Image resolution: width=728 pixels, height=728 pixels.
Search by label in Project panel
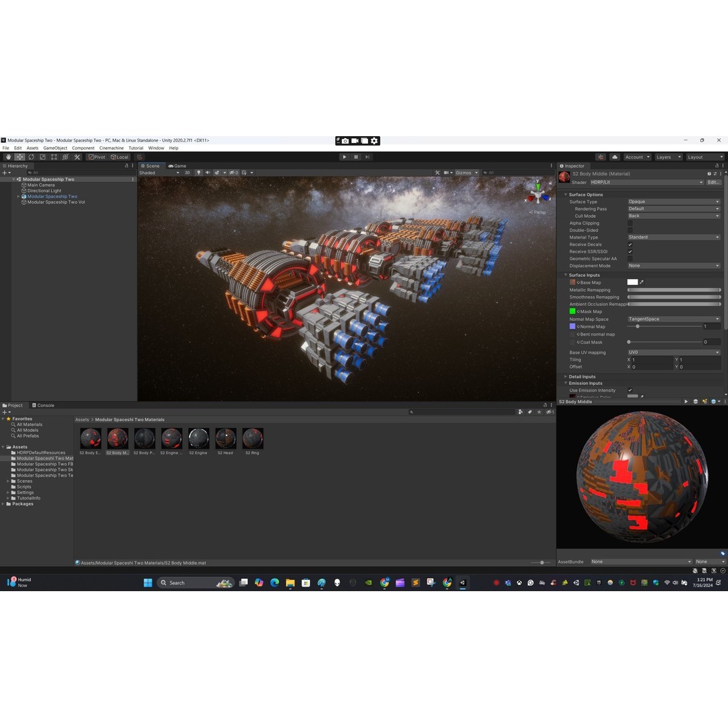click(x=530, y=412)
